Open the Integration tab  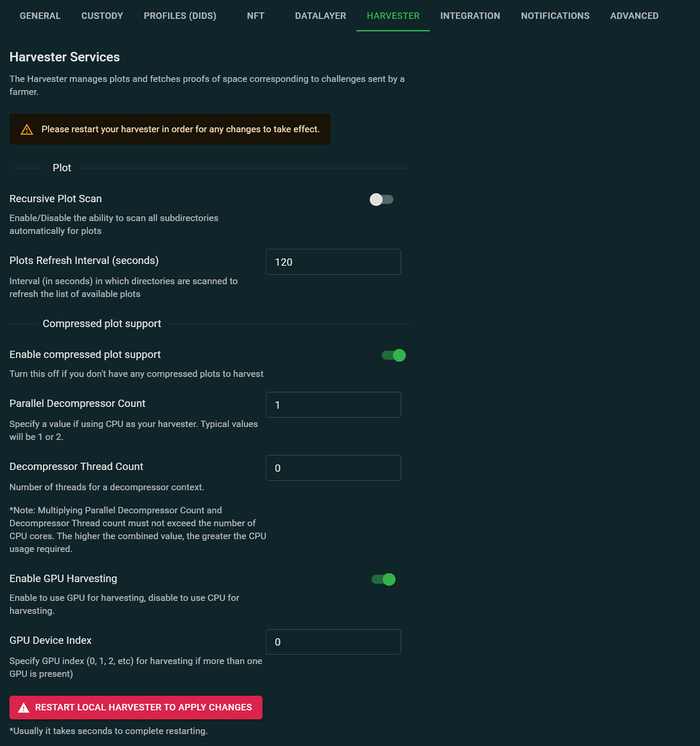click(x=470, y=16)
